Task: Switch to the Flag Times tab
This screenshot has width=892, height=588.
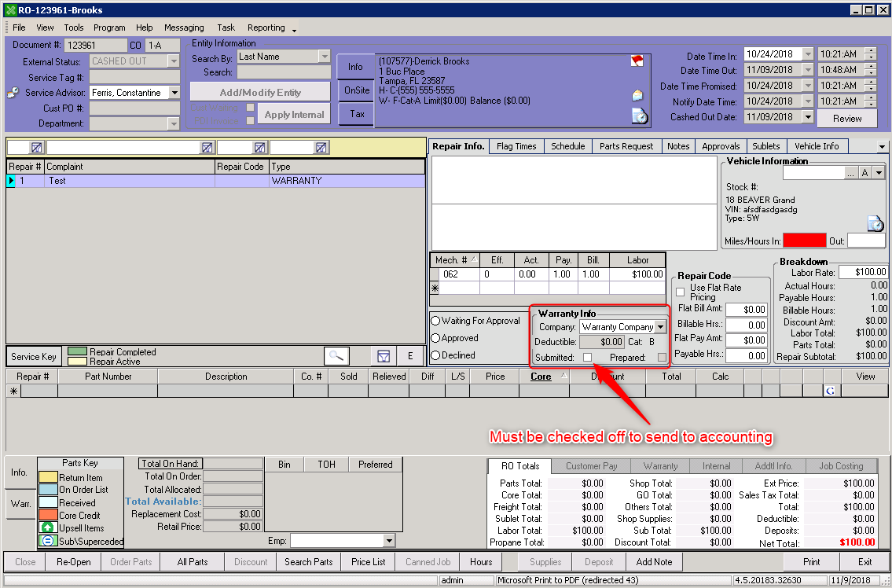Action: pyautogui.click(x=516, y=145)
